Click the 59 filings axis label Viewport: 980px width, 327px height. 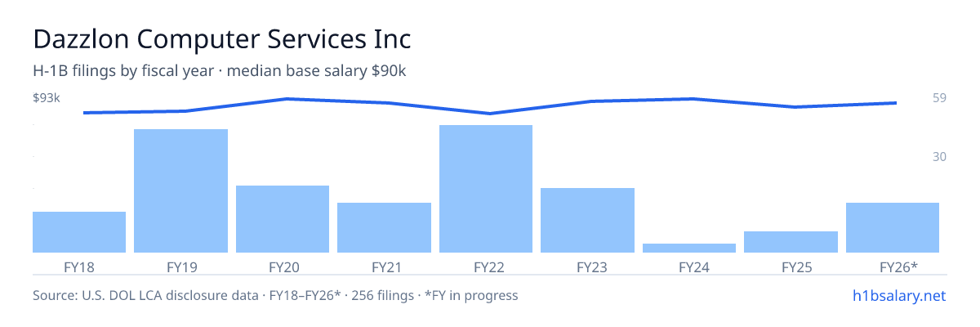click(939, 98)
